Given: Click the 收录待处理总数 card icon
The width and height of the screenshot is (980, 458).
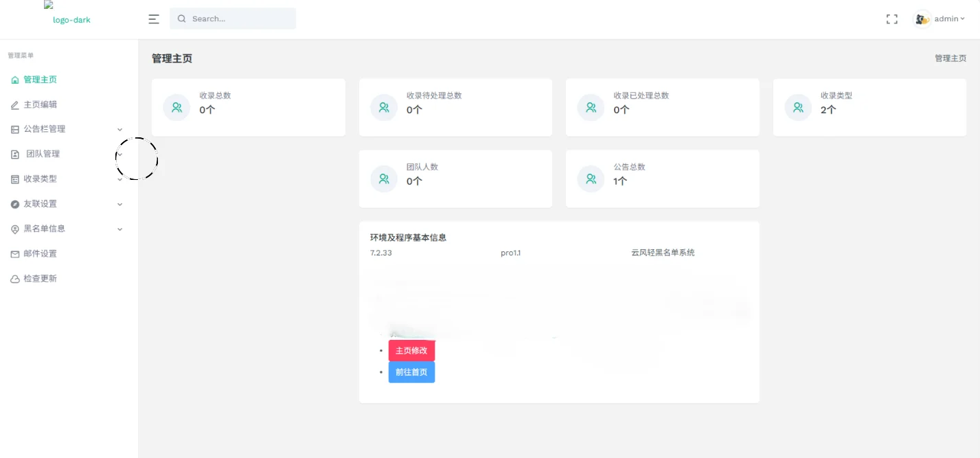Looking at the screenshot, I should (384, 107).
